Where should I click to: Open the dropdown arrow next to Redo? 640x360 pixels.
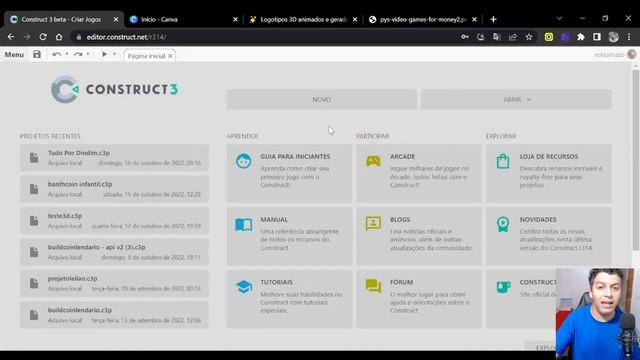point(88,54)
